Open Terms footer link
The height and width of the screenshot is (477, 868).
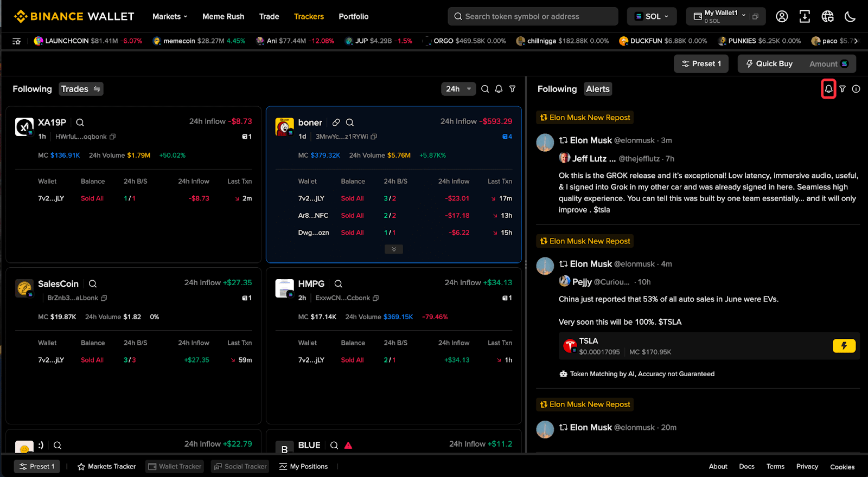click(x=775, y=466)
